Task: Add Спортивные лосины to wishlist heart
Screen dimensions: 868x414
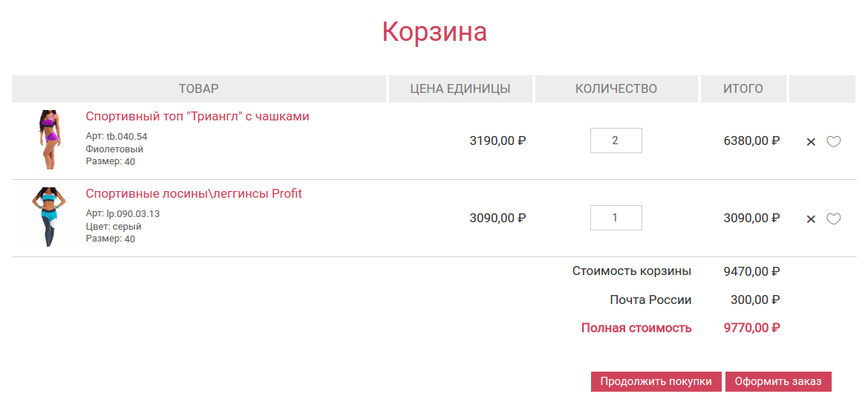Action: (834, 219)
